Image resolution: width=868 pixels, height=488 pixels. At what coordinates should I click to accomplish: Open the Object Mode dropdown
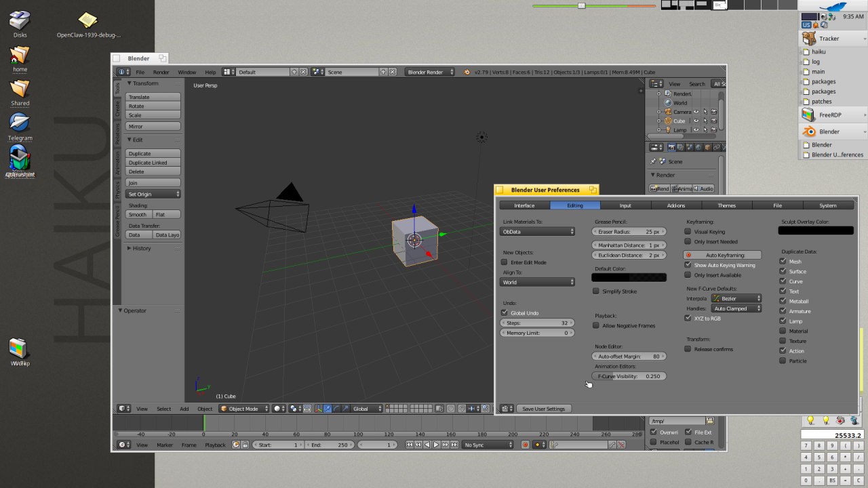click(x=243, y=409)
